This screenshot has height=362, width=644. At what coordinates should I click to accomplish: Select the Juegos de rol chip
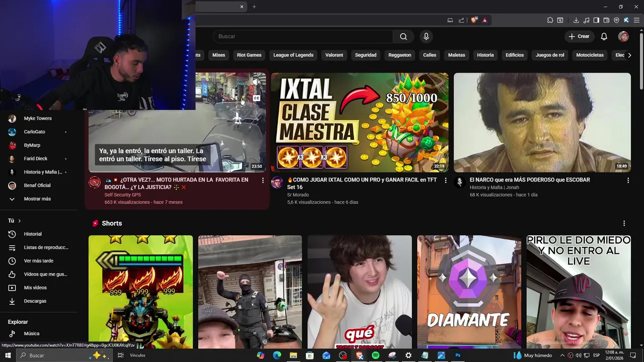tap(550, 55)
